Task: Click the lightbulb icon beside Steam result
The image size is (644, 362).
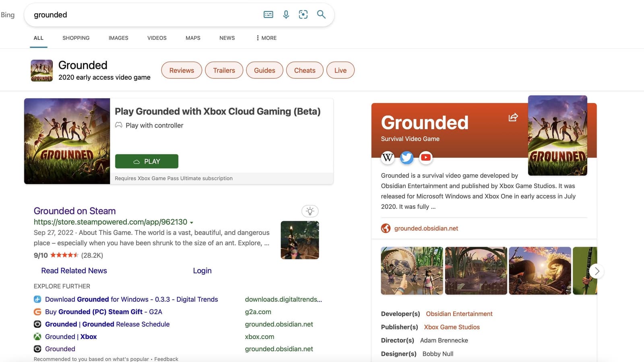Action: (x=310, y=211)
